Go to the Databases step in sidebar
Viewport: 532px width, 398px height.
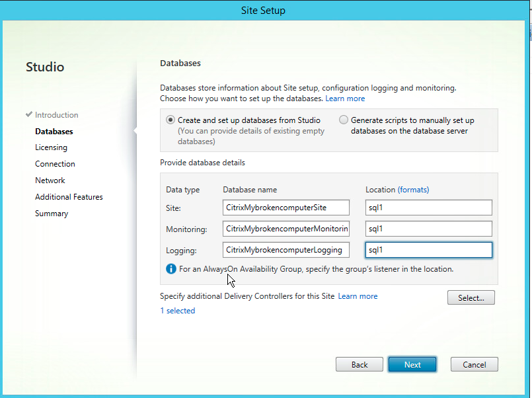pyautogui.click(x=54, y=132)
